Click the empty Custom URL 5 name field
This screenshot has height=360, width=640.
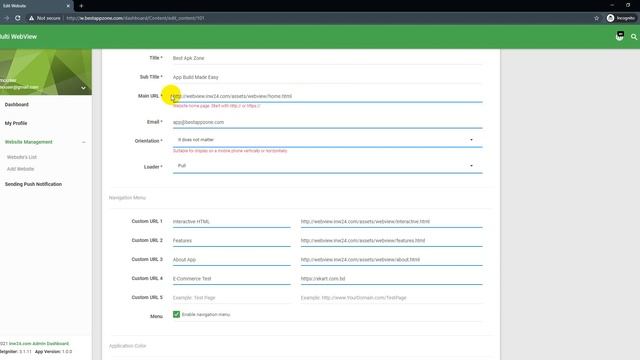pyautogui.click(x=231, y=298)
